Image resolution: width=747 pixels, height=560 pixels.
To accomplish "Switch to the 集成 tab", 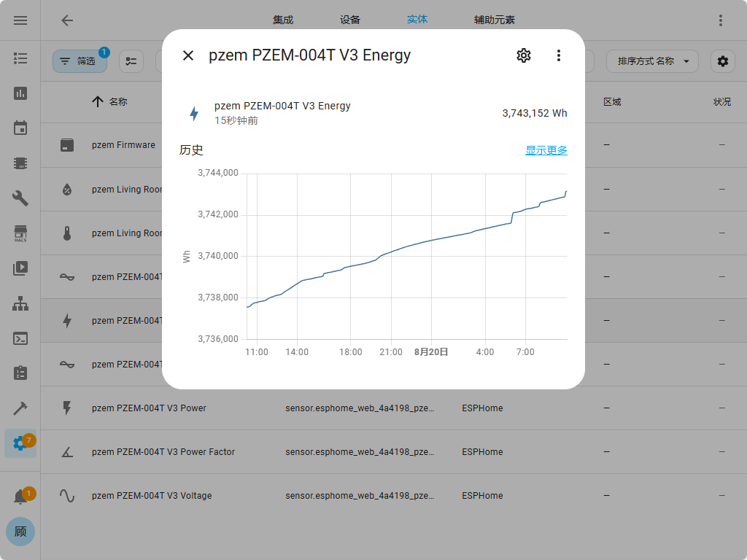I will pyautogui.click(x=283, y=20).
